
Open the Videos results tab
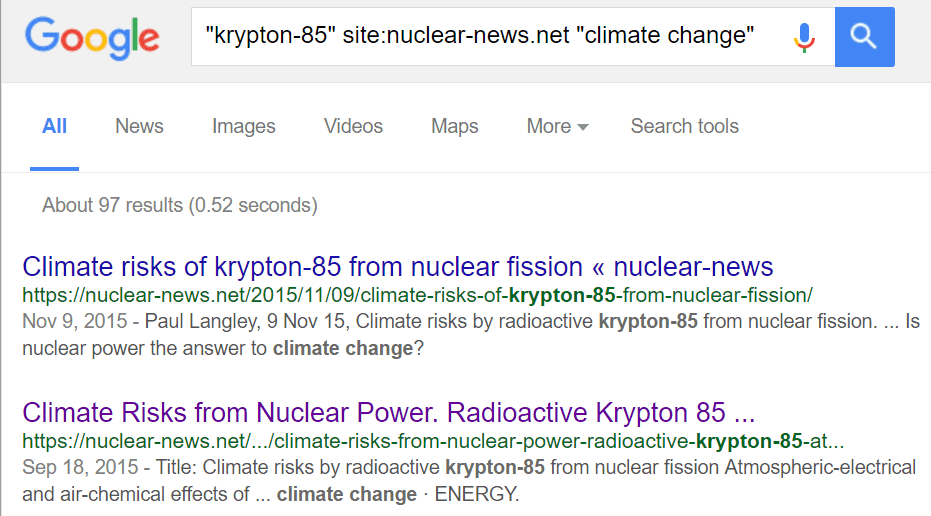tap(353, 126)
